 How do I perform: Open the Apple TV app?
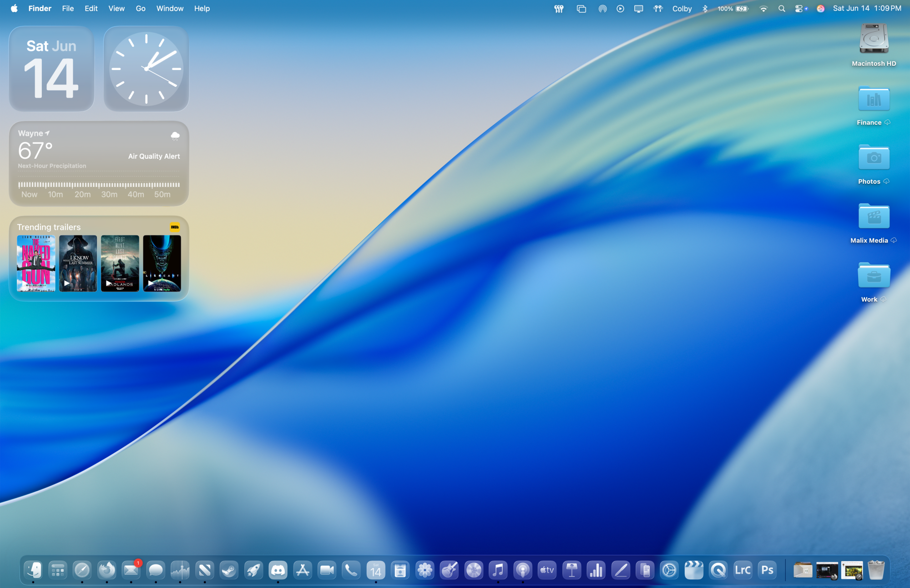pos(547,570)
